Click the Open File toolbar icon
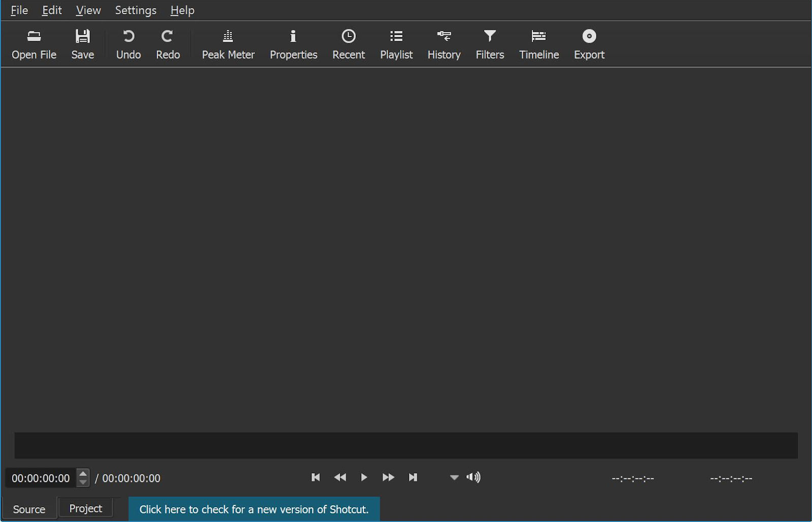This screenshot has height=522, width=812. pyautogui.click(x=34, y=44)
